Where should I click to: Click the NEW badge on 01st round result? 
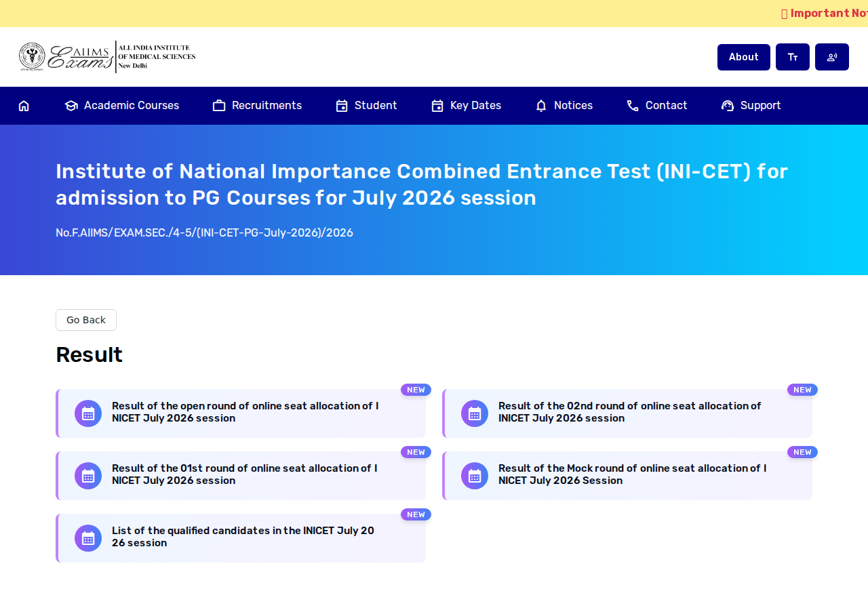(x=416, y=452)
